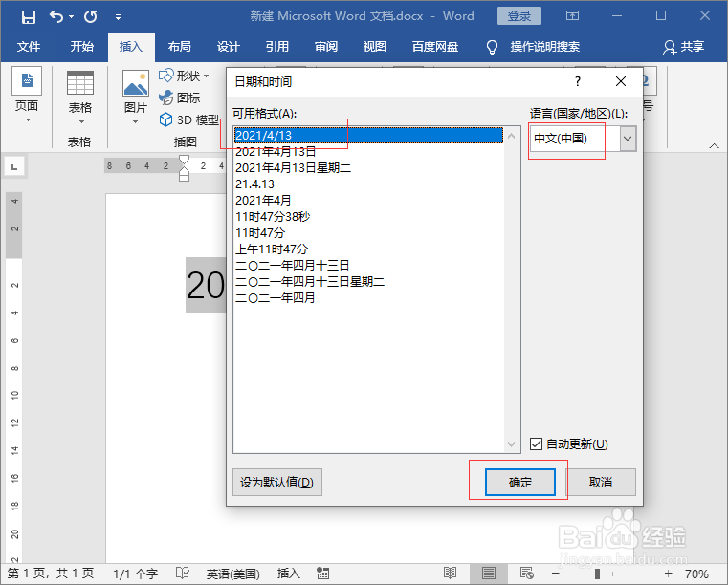Viewport: 728px width, 585px height.
Task: Click the 登录 sign-in button
Action: pyautogui.click(x=518, y=16)
